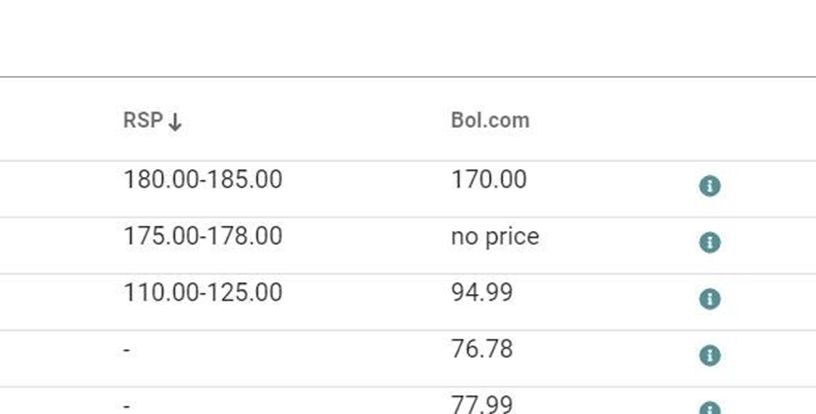Image resolution: width=816 pixels, height=414 pixels.
Task: Click the Bol.com column header
Action: tap(490, 121)
